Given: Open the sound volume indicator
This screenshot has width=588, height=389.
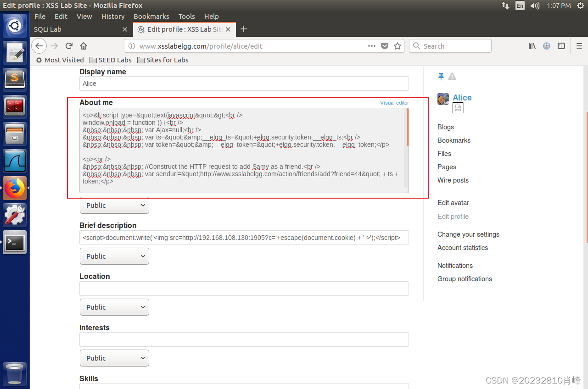Looking at the screenshot, I should click(x=535, y=6).
